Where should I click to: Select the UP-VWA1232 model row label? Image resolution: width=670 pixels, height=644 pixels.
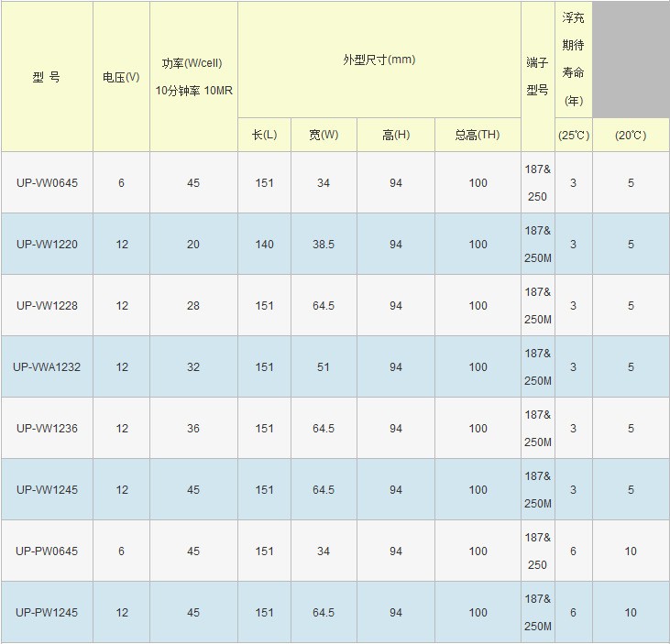[47, 366]
